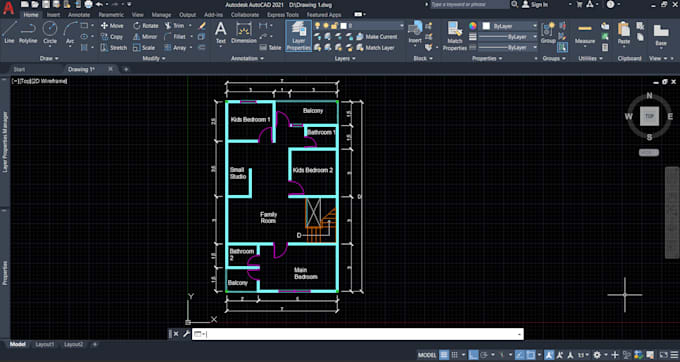This screenshot has width=680, height=362.
Task: Toggle object snap tracking in status bar
Action: pos(520,355)
